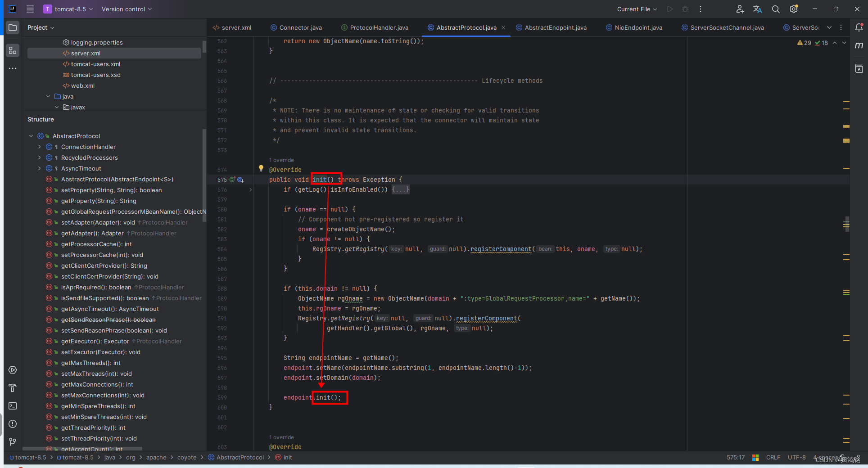
Task: Expand RecycledProcessors in Structure
Action: click(x=40, y=157)
